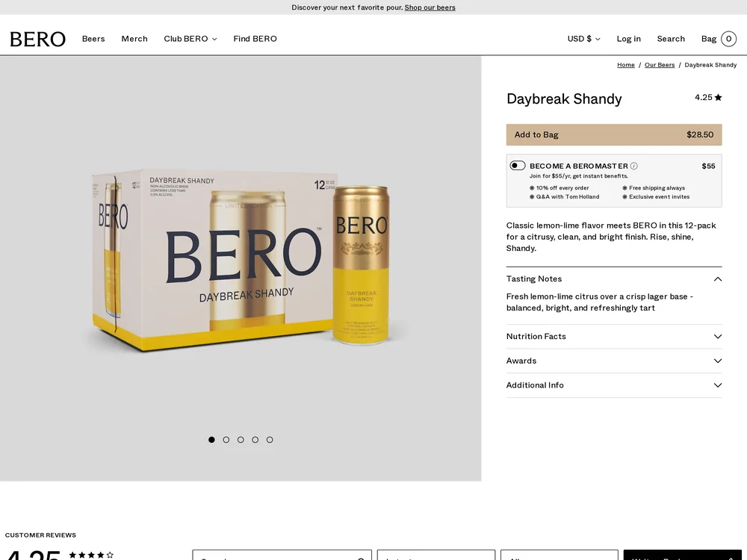
Task: Toggle the Become a Beromaster switch
Action: (x=518, y=165)
